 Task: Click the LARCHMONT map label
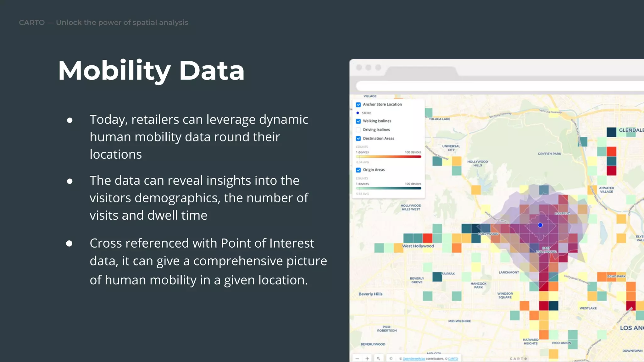[x=509, y=272]
